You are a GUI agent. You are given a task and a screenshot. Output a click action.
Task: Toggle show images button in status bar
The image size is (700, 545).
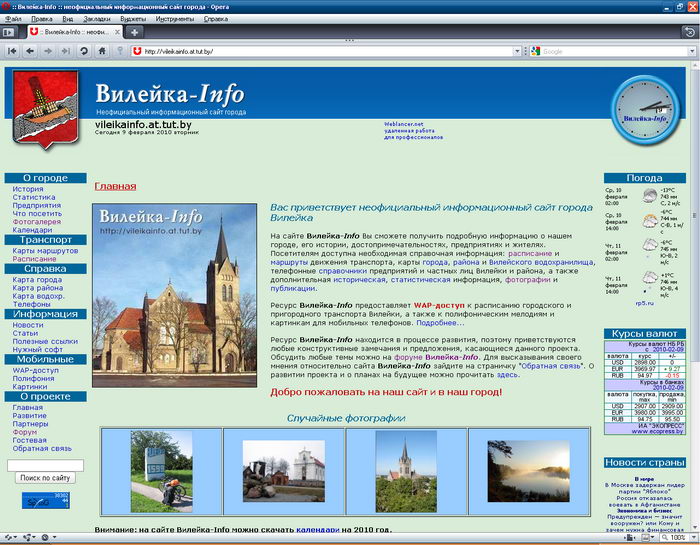(x=646, y=537)
